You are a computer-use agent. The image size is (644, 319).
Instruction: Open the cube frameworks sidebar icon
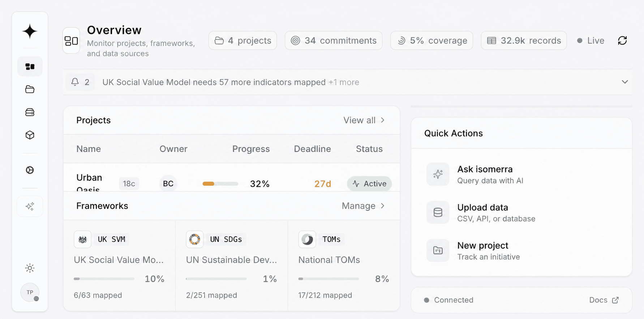click(x=30, y=135)
